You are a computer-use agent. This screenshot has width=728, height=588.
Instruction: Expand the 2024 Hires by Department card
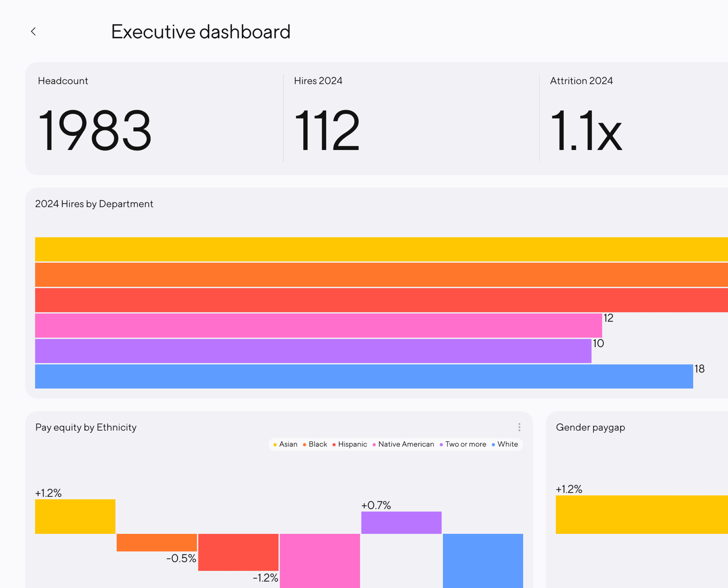94,204
